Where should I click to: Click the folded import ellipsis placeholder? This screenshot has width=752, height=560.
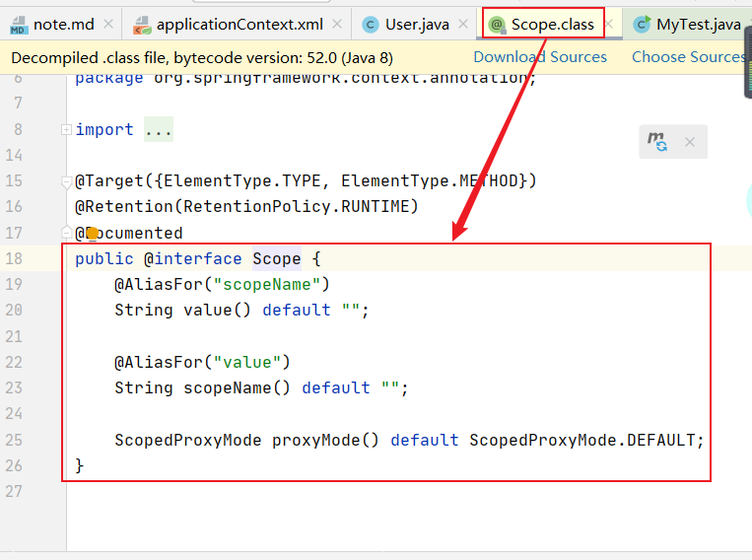click(158, 130)
